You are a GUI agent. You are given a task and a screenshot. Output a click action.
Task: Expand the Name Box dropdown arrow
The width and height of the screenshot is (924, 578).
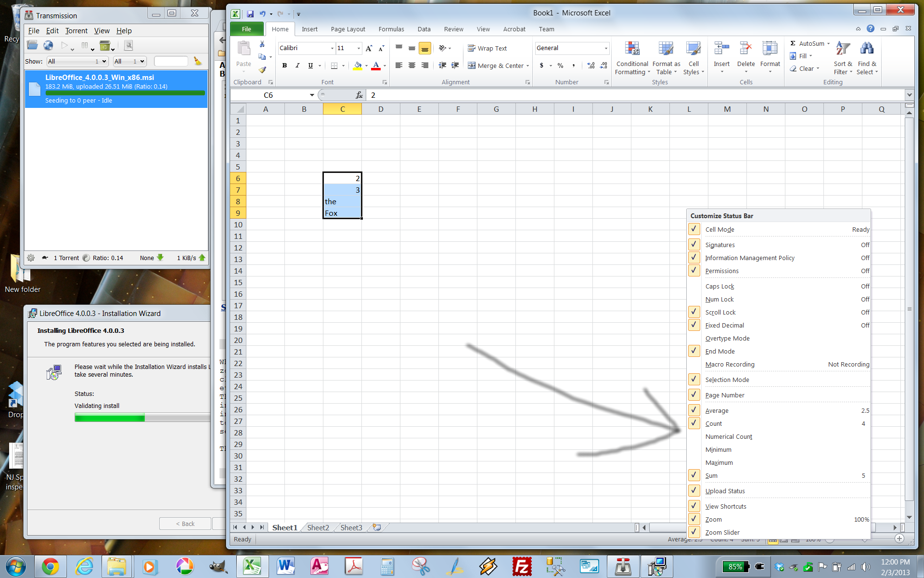point(312,95)
